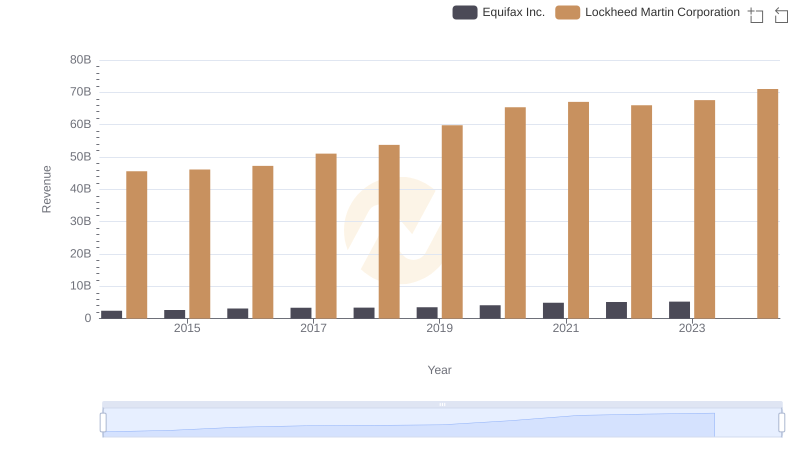Click the Lockheed Martin bar for 2023
The width and height of the screenshot is (800, 461).
[x=705, y=209]
